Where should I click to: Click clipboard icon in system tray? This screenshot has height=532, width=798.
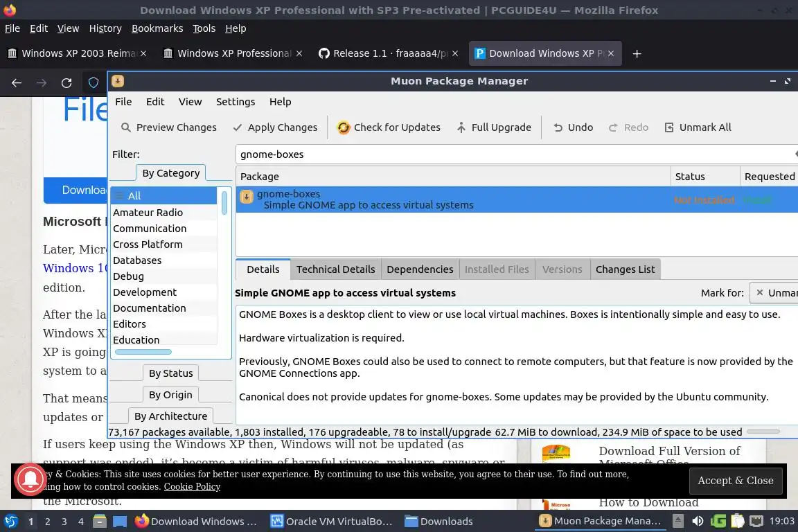(738, 521)
